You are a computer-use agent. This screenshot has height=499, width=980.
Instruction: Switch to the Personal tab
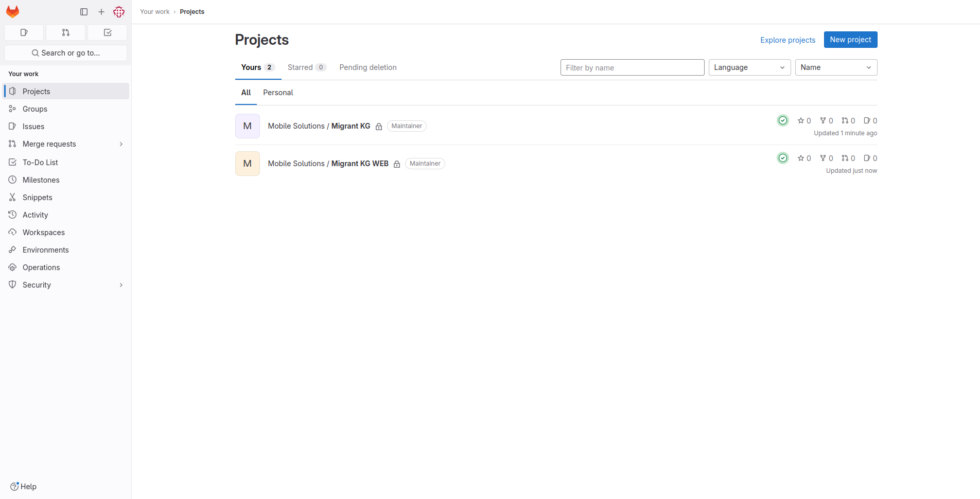pos(278,93)
